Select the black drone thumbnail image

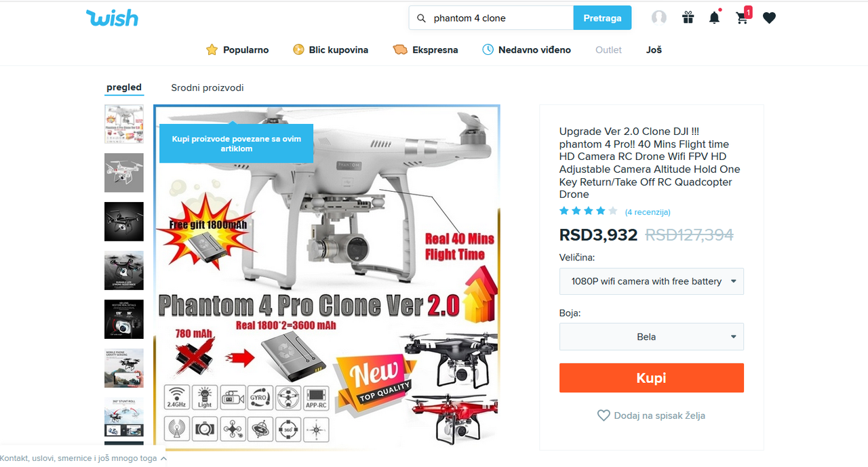(124, 222)
